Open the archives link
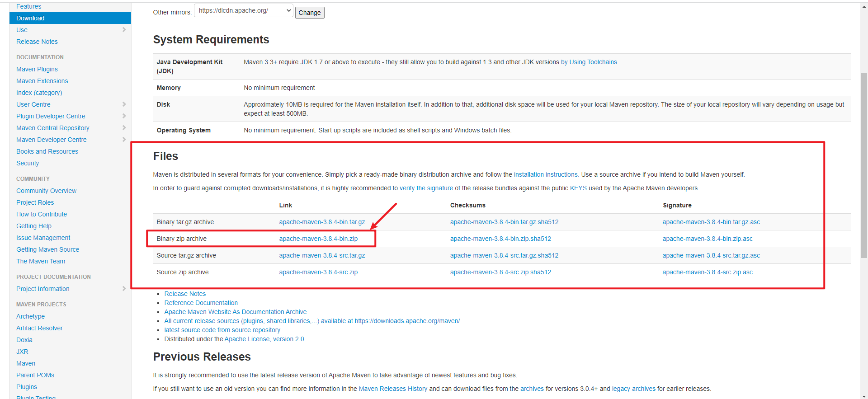Screen dimensions: 868x399 coord(532,389)
